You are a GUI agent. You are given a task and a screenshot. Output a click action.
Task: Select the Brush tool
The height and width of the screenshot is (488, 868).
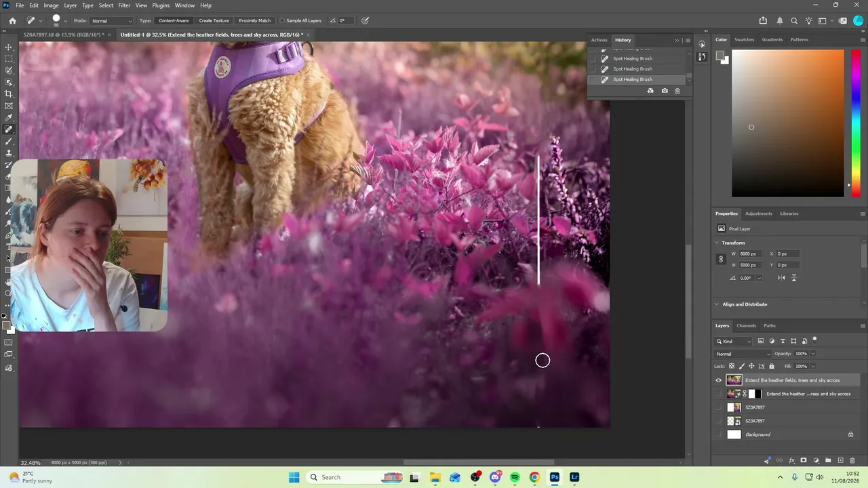click(9, 141)
